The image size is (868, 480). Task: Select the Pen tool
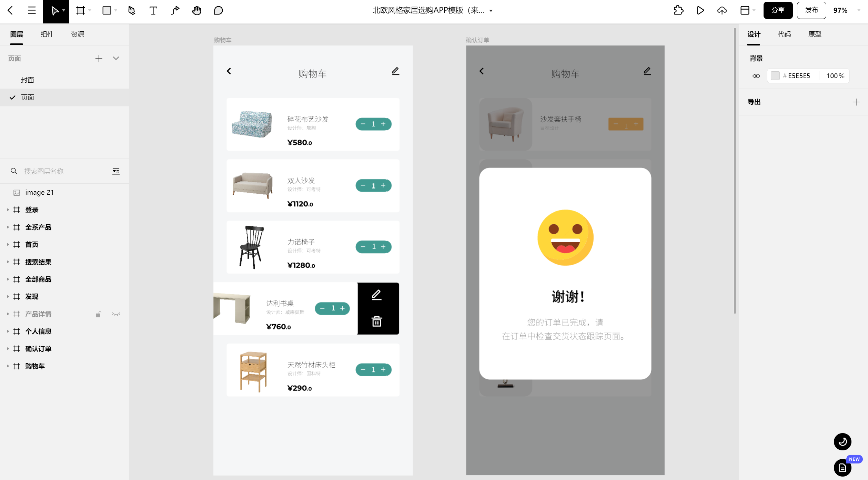pyautogui.click(x=132, y=10)
